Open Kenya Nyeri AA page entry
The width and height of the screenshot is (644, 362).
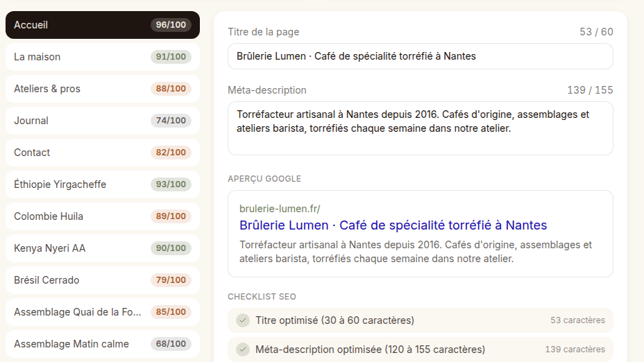(103, 248)
